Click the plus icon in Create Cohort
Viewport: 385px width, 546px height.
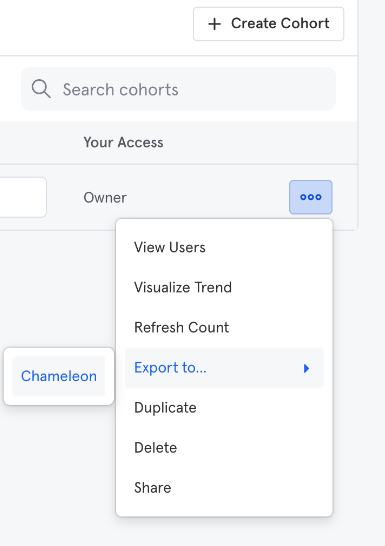point(214,24)
